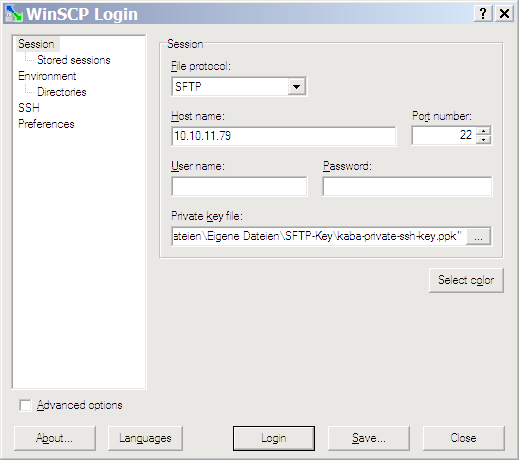Browse for private key file with ... button
519x460 pixels.
478,236
